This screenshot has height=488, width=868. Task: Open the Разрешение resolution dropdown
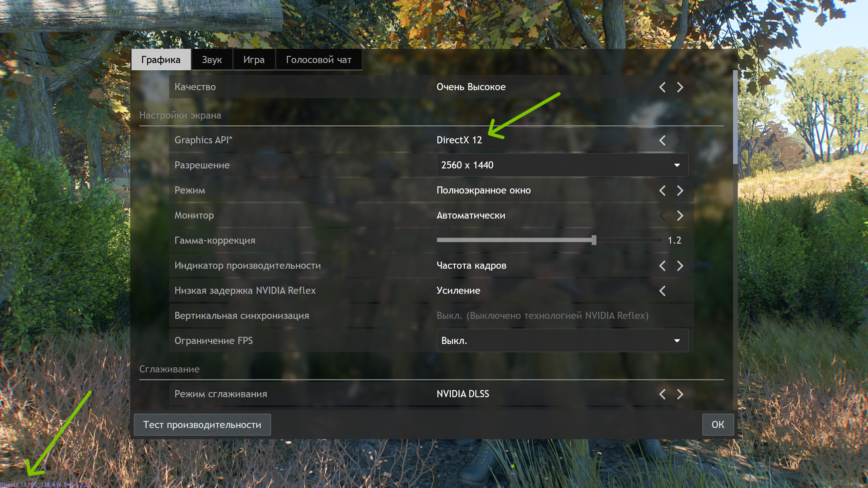(562, 165)
